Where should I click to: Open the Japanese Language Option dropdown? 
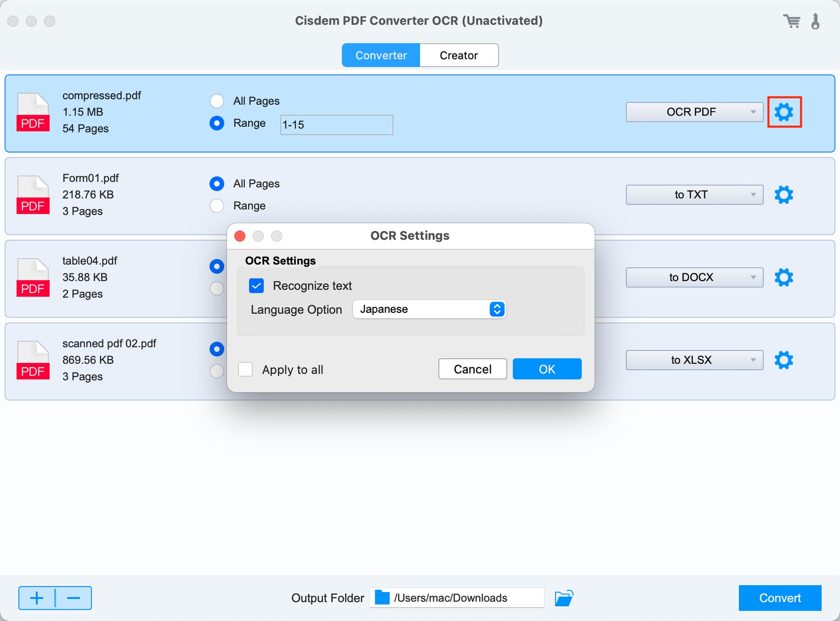(429, 309)
